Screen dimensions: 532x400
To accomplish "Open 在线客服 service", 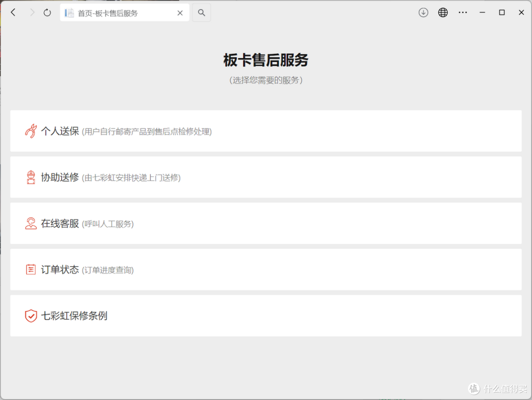I will tap(266, 223).
